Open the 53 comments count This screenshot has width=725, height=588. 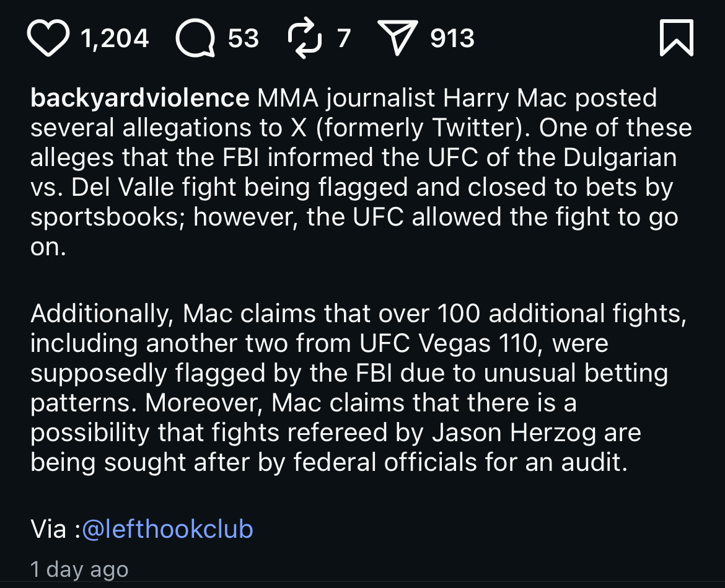[244, 39]
